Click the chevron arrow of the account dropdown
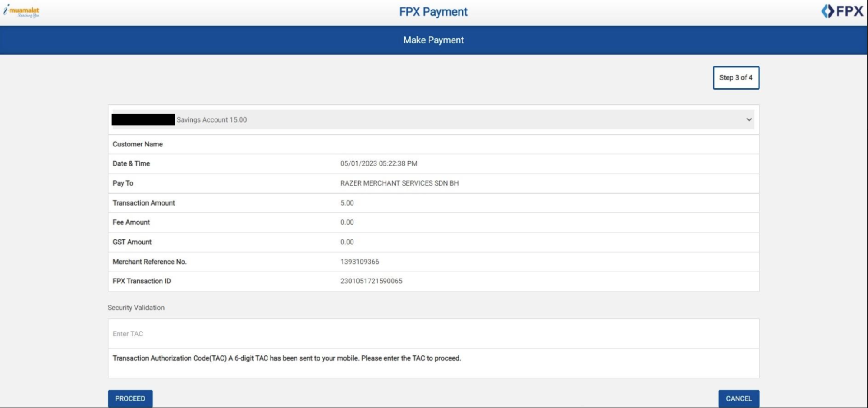This screenshot has height=408, width=868. tap(749, 119)
